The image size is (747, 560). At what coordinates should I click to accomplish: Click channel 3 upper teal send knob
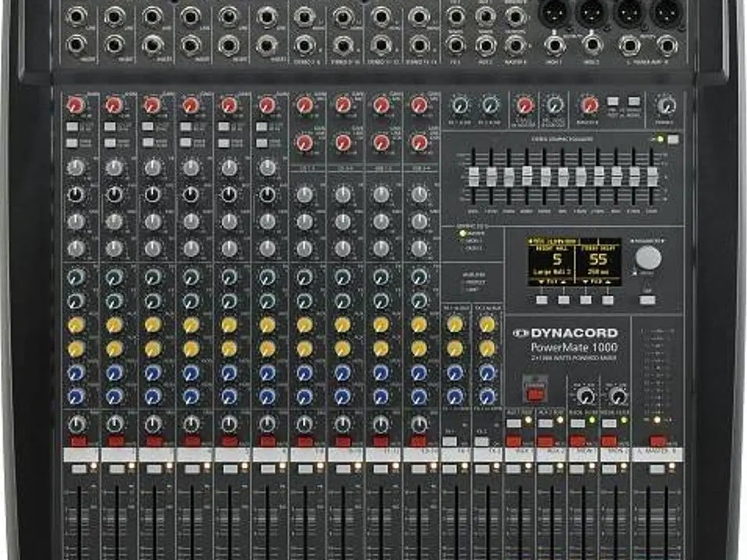[152, 276]
